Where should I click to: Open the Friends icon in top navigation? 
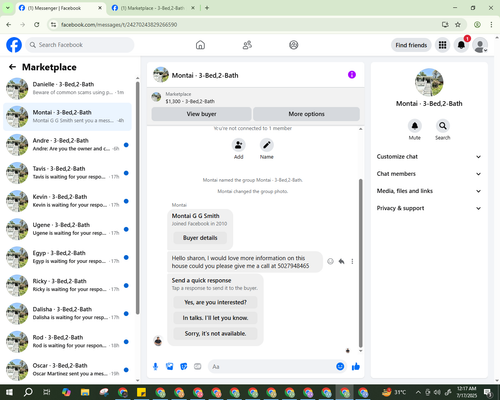tap(247, 45)
